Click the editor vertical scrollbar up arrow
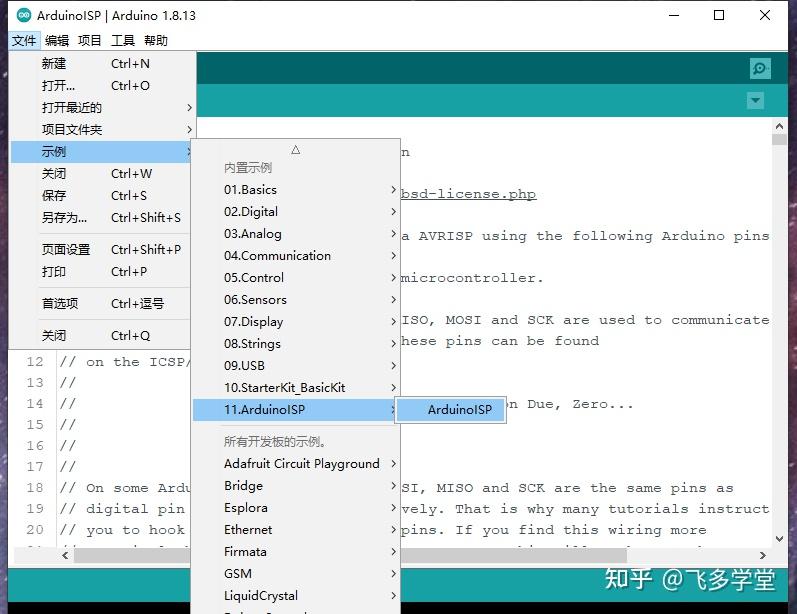 click(779, 126)
